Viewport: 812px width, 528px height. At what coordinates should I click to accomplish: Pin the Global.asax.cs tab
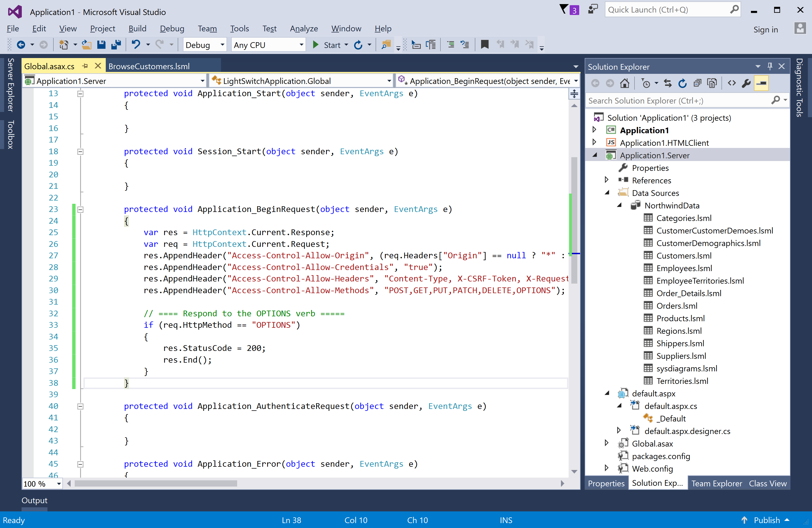85,66
